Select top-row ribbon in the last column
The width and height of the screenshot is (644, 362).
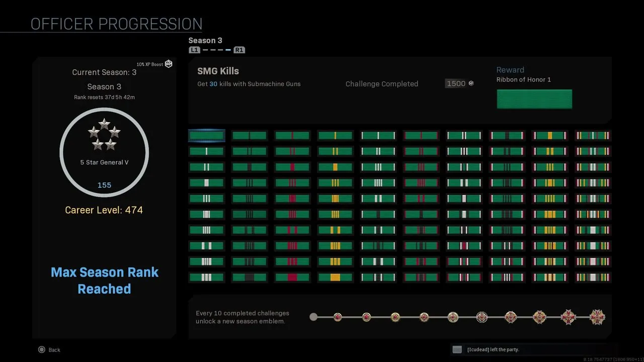(x=593, y=135)
